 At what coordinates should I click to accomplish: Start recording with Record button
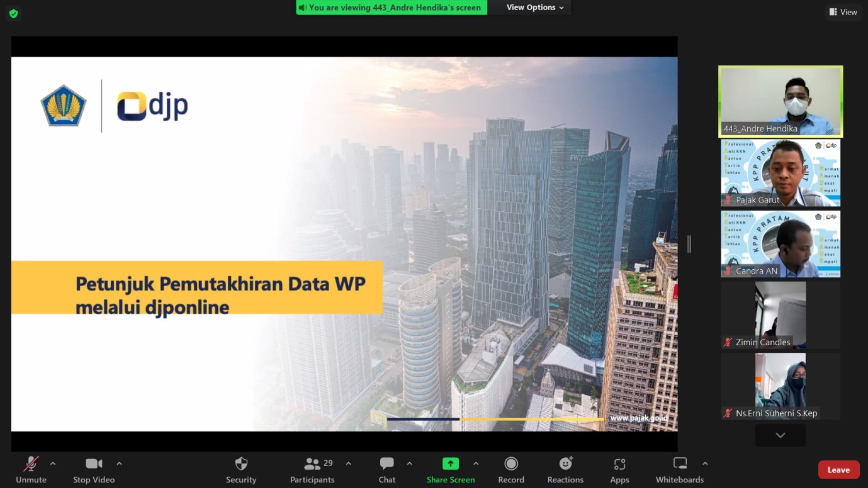click(x=511, y=470)
